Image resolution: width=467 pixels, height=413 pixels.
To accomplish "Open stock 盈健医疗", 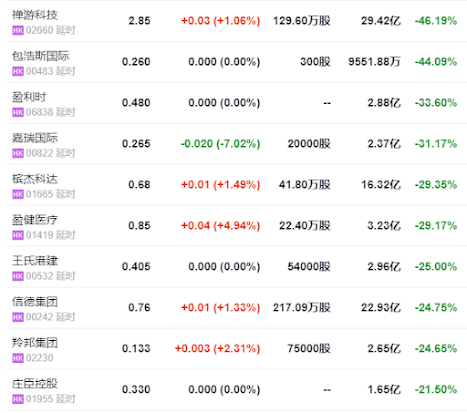I will click(35, 220).
